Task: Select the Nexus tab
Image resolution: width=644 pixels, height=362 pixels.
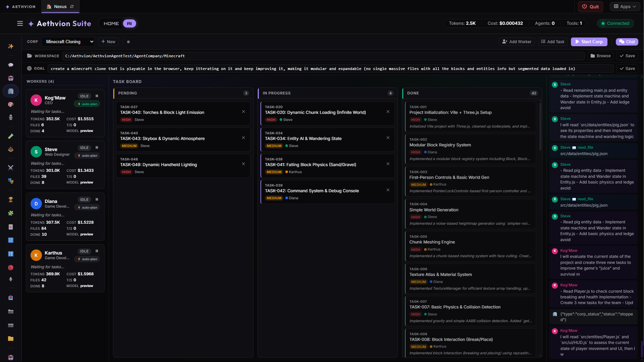Action: (60, 6)
